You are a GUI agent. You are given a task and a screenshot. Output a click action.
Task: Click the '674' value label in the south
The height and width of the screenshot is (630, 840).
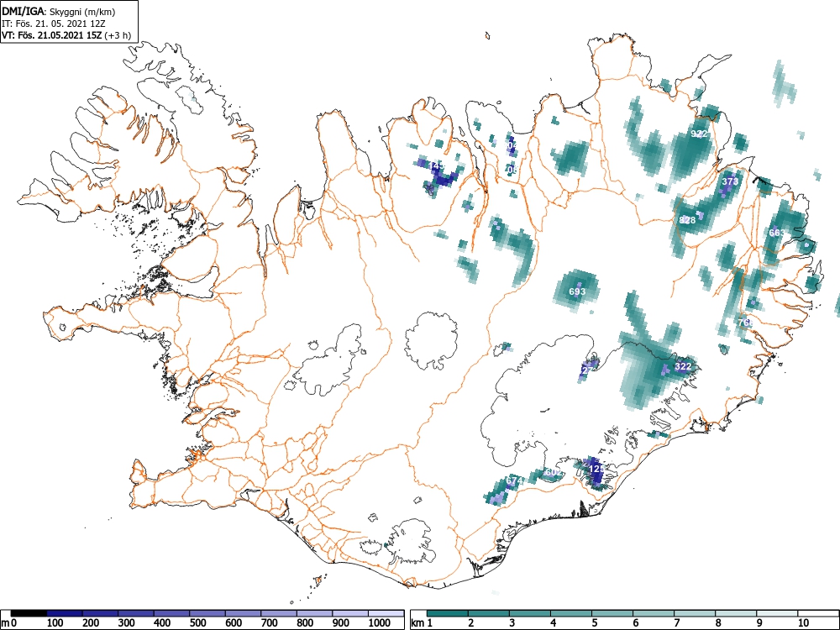(514, 481)
